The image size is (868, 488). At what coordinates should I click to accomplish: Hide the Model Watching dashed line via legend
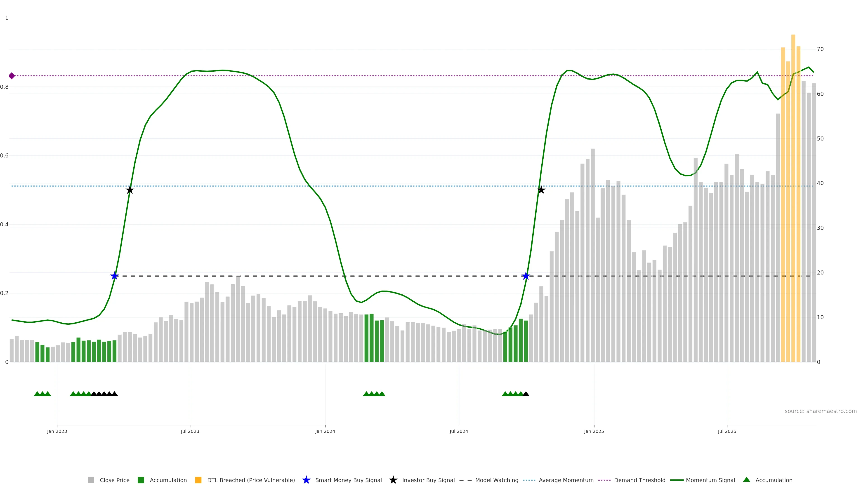[x=497, y=480]
